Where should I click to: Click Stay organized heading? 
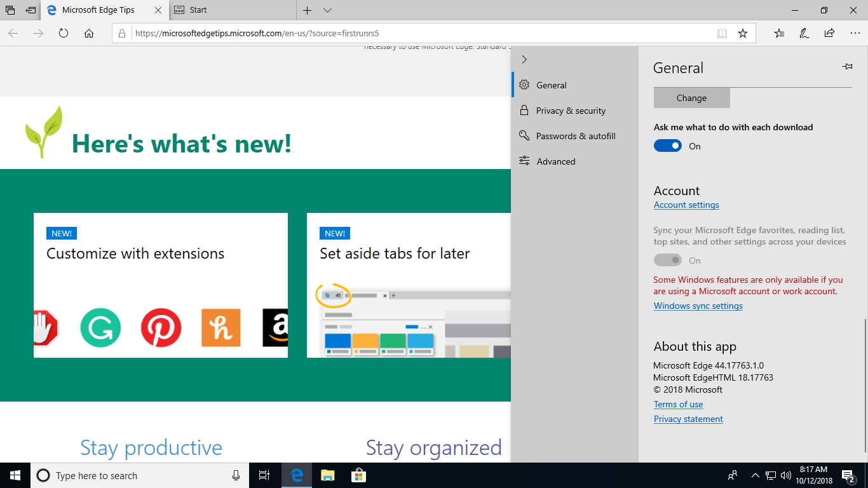(x=433, y=448)
